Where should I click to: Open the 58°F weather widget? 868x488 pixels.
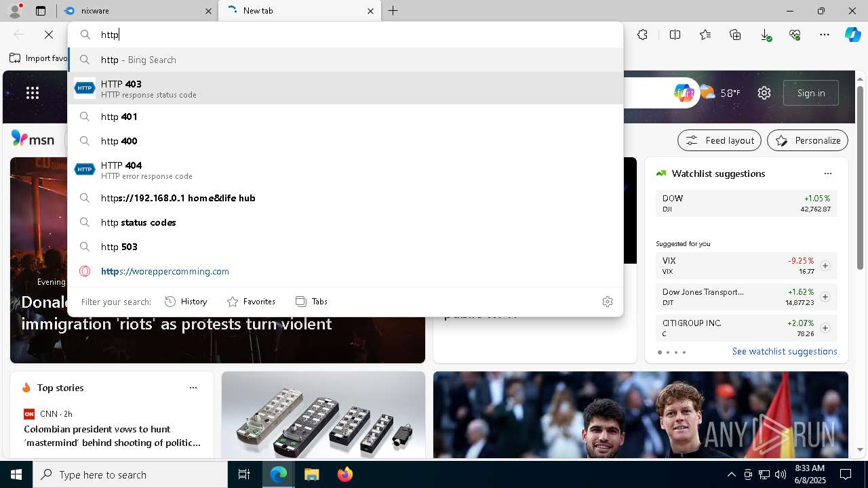click(720, 93)
